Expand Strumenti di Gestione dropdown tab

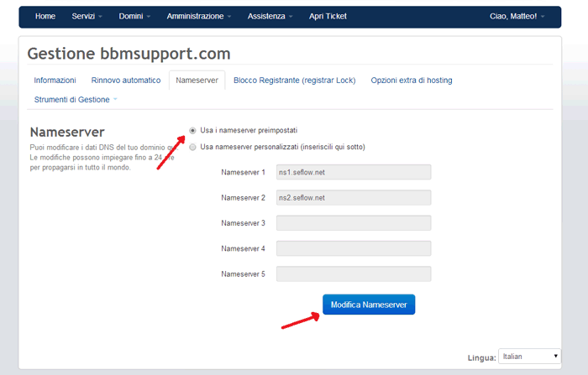[75, 100]
